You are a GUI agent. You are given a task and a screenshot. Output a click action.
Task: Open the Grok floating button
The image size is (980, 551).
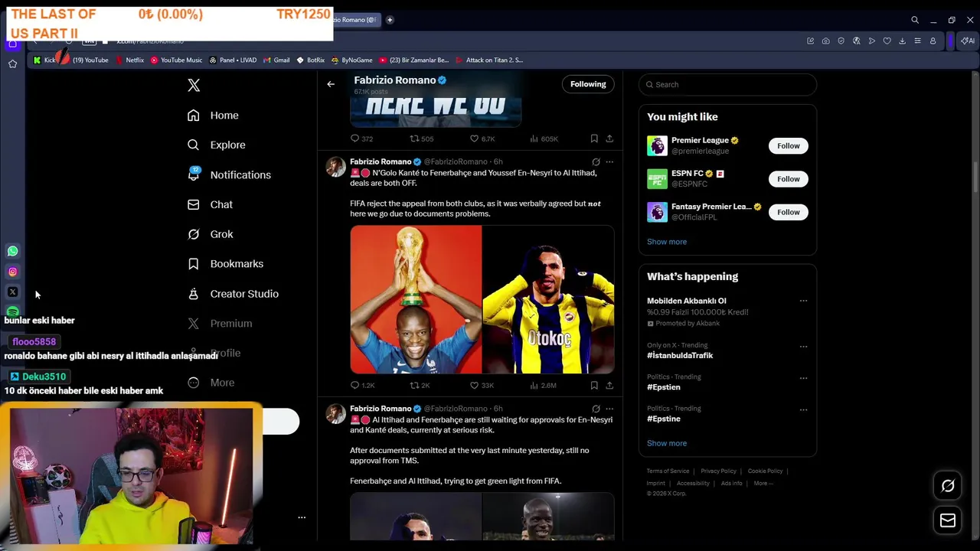(948, 486)
